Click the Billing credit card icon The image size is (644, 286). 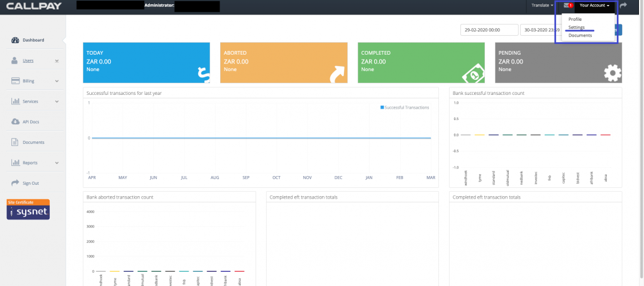click(x=15, y=81)
